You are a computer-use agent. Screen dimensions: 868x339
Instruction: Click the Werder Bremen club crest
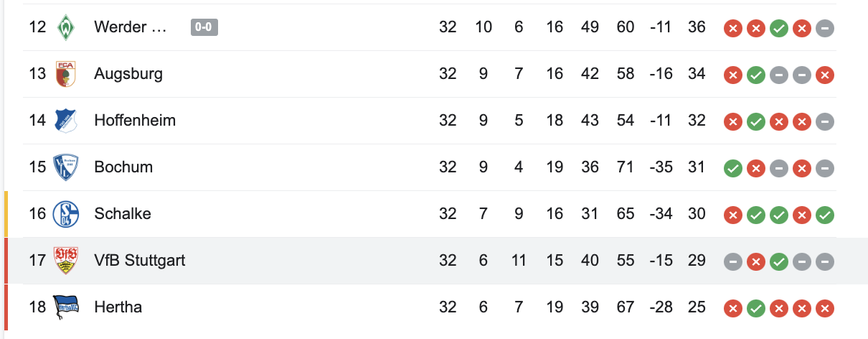(x=66, y=27)
